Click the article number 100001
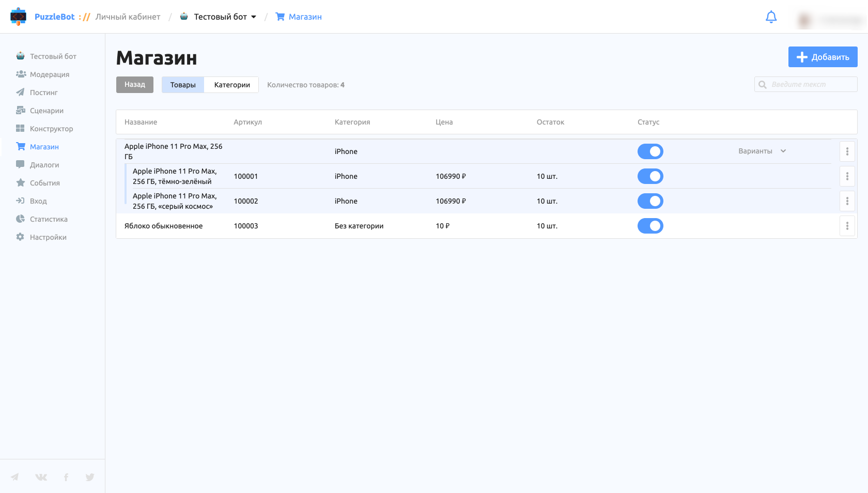Screen dimensions: 868x493 point(246,176)
